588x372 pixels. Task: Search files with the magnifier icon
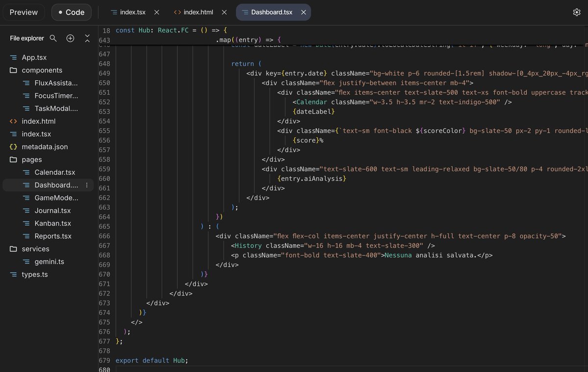(53, 38)
